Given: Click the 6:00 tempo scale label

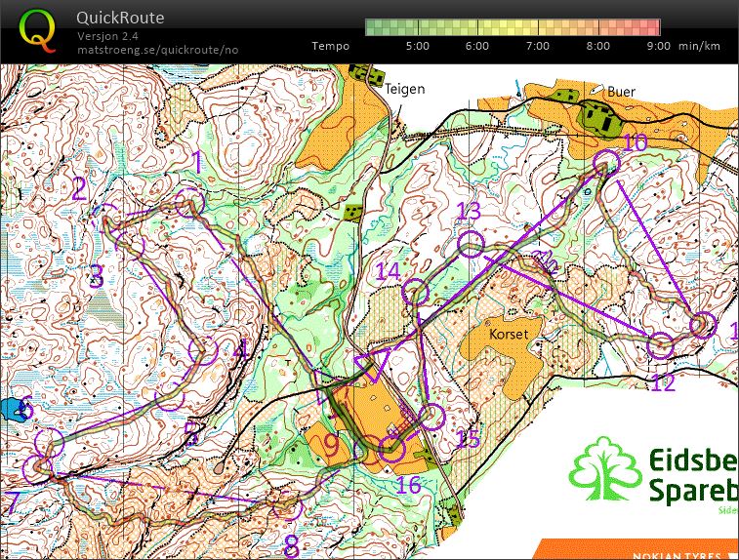Looking at the screenshot, I should click(x=477, y=46).
